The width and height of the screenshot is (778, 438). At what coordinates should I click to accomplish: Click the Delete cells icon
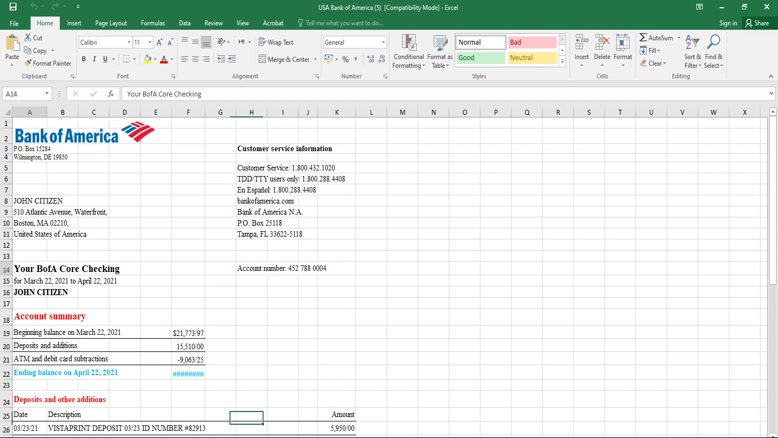(x=602, y=43)
